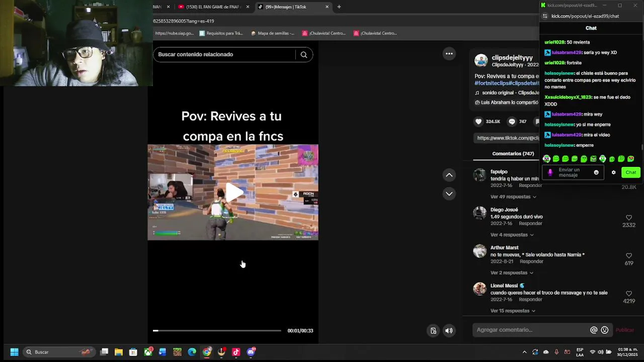Click the purple microphone icon in Kick chat
The width and height of the screenshot is (644, 362).
[x=550, y=172]
